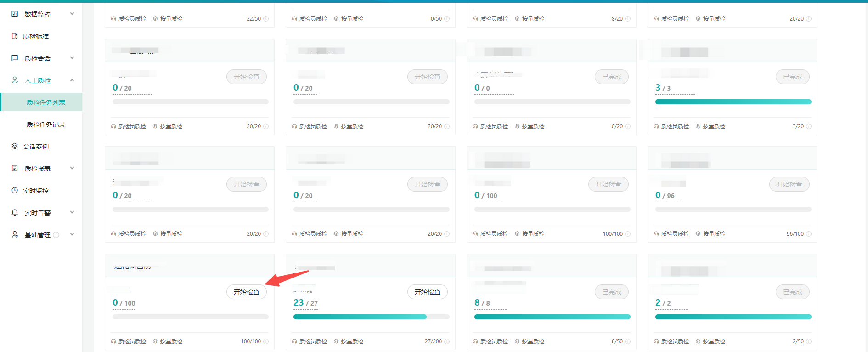Click the 数据监控 chart icon in sidebar
868x352 pixels.
coord(15,14)
